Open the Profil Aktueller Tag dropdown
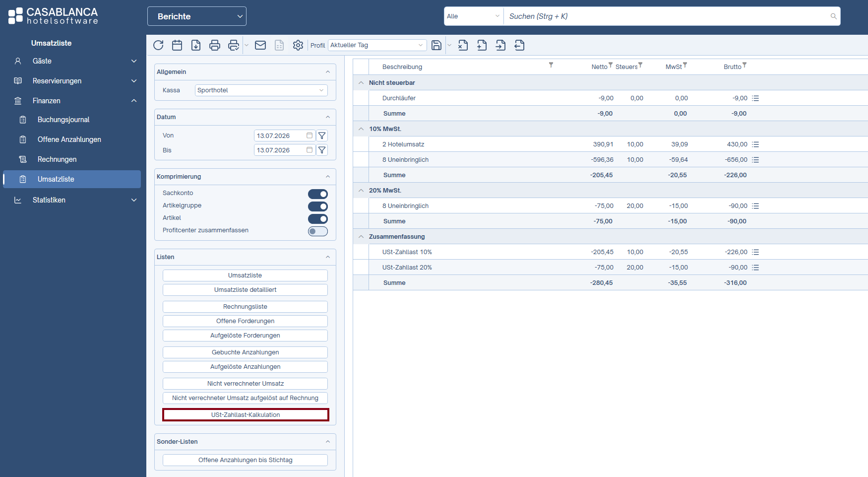 [377, 45]
